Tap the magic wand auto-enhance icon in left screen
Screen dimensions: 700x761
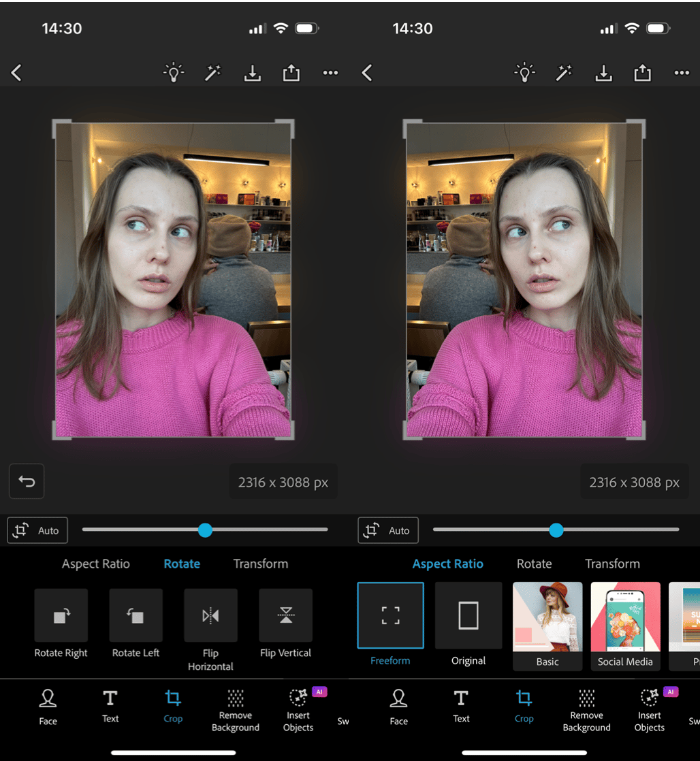coord(213,74)
